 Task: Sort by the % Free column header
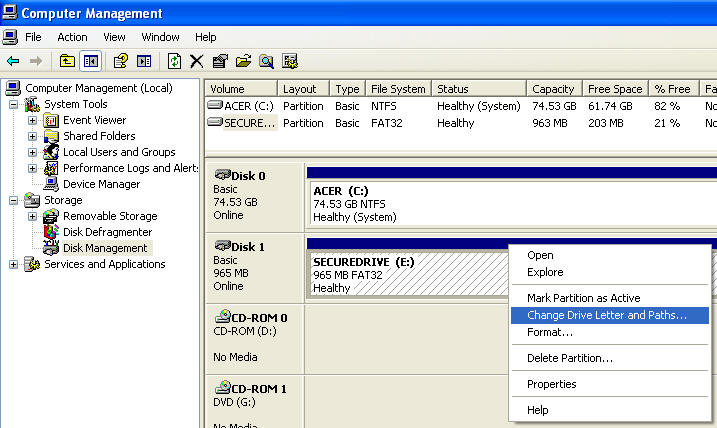pos(674,89)
